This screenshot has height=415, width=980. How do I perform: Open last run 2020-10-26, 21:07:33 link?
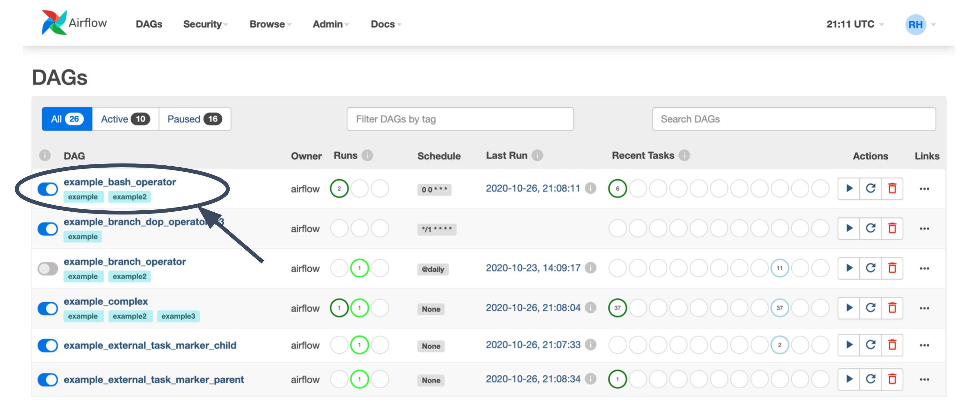pos(533,345)
